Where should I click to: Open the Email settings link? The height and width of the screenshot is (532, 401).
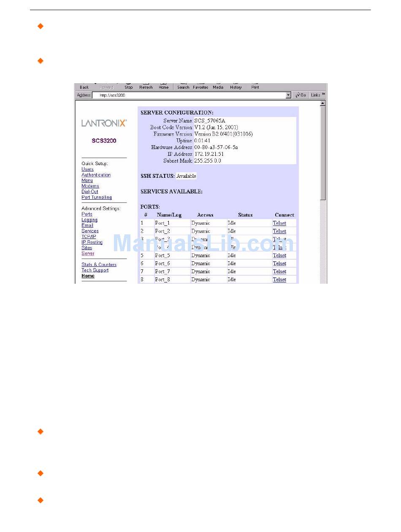coord(87,225)
